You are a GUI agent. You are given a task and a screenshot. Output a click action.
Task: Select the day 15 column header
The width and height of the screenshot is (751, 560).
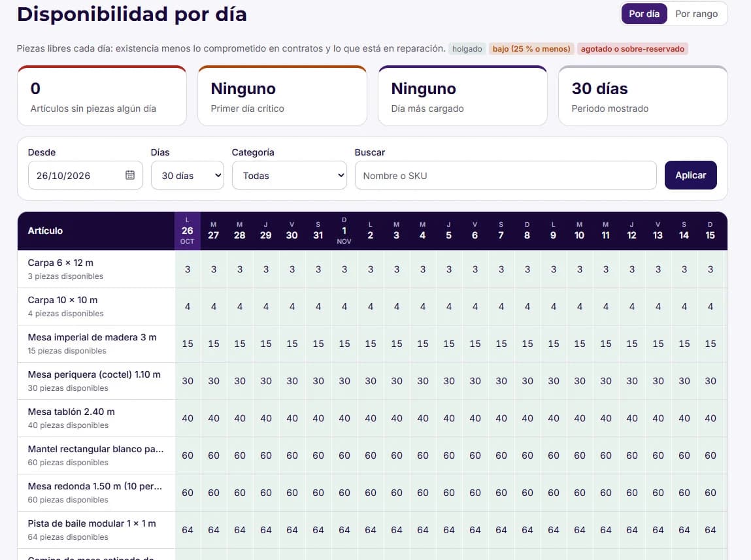(x=710, y=231)
